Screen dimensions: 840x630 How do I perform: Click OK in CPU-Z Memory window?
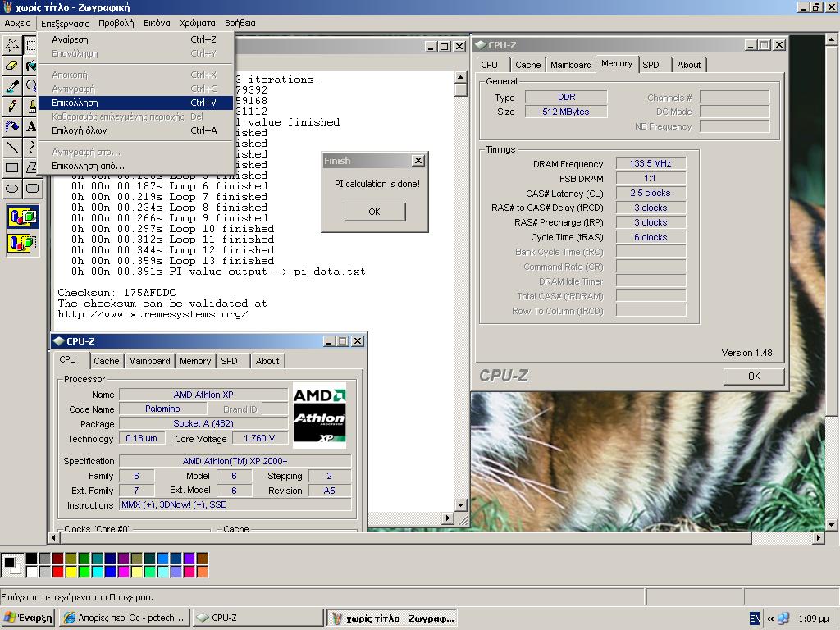click(754, 376)
